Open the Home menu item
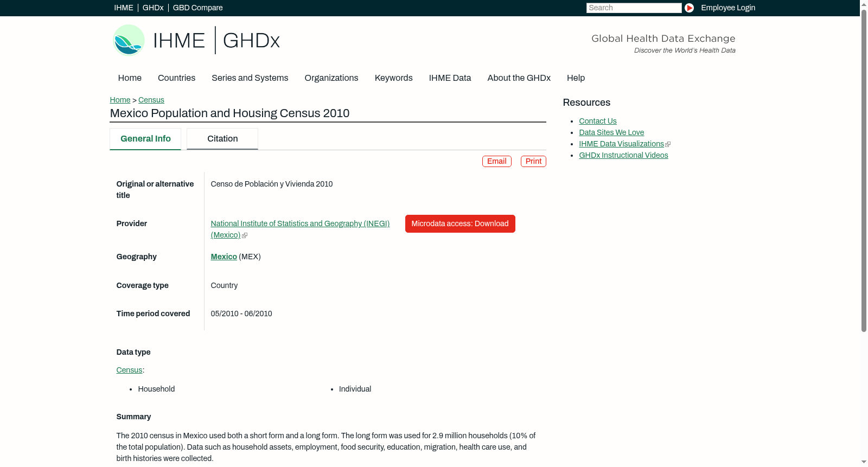 (130, 78)
